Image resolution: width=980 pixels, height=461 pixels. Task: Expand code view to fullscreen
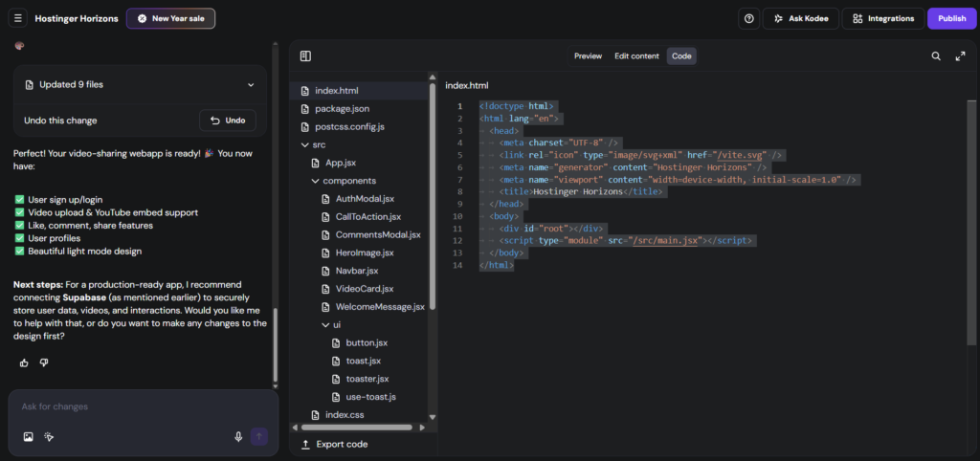pos(961,56)
